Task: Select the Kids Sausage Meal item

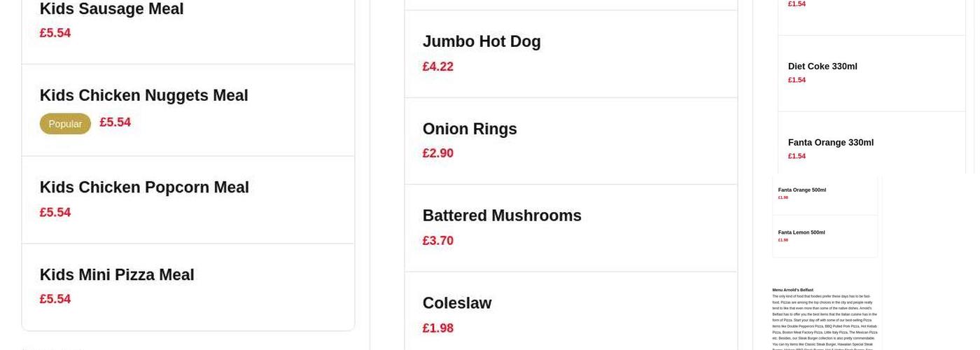Action: point(111,10)
